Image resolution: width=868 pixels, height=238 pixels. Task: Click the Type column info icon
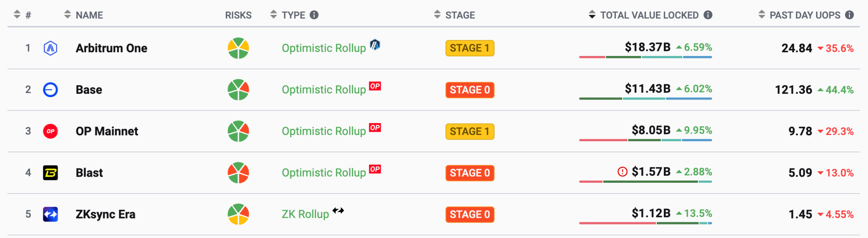pos(314,15)
